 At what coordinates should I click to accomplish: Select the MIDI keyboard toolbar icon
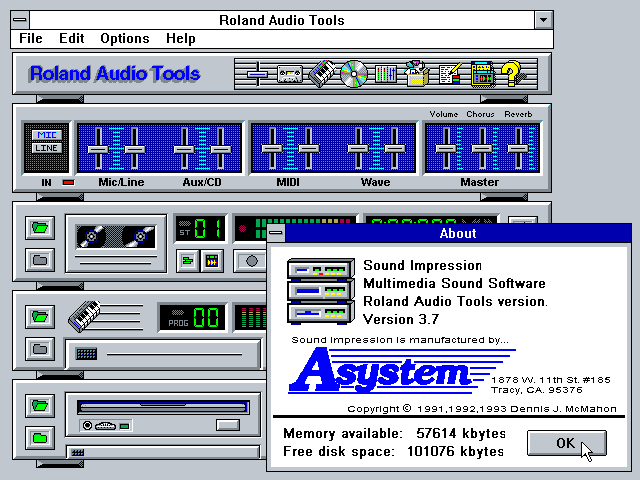pos(322,73)
